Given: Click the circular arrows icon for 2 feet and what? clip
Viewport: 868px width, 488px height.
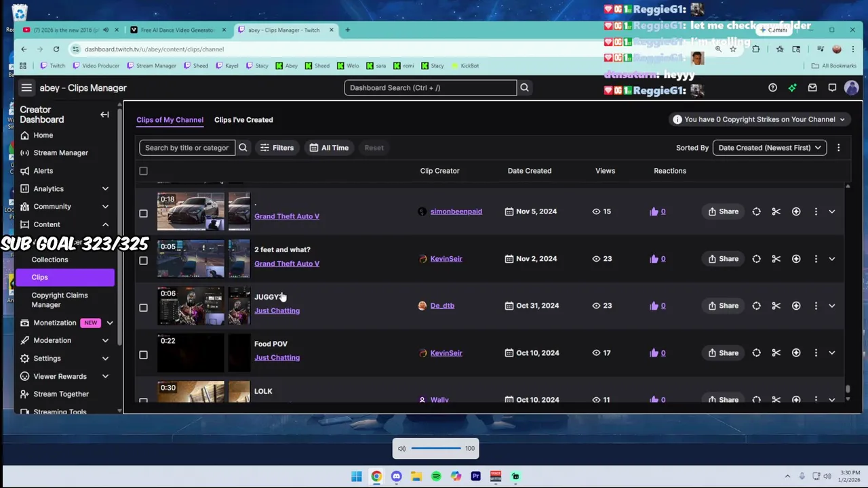Looking at the screenshot, I should pos(756,259).
